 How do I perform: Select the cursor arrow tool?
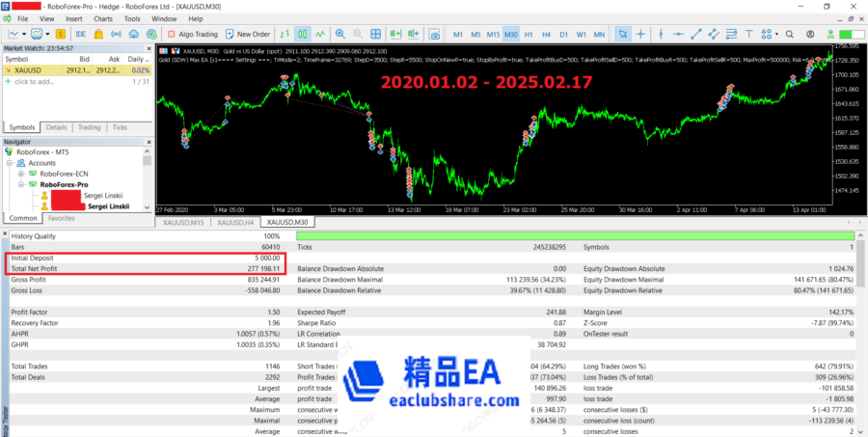pos(623,35)
